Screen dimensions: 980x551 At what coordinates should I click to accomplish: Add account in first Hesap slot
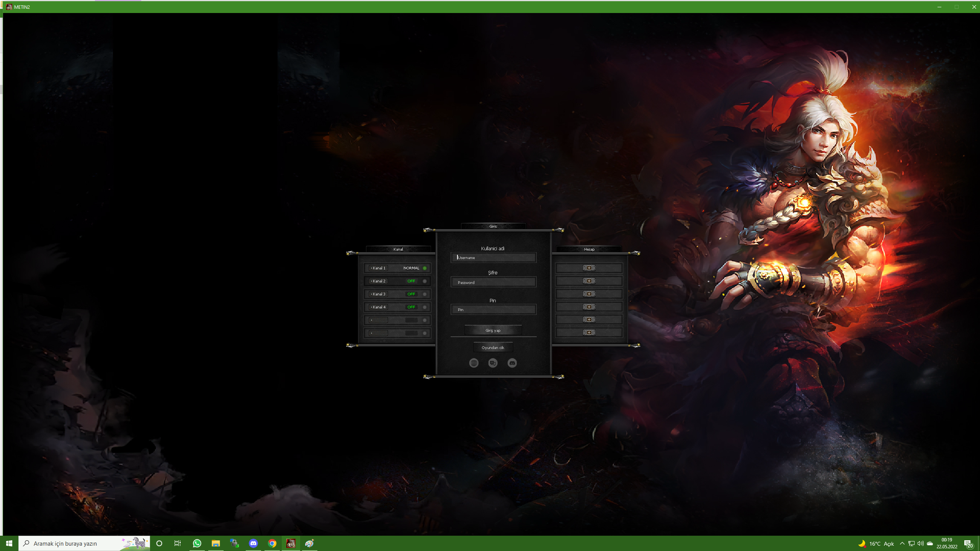pyautogui.click(x=589, y=268)
